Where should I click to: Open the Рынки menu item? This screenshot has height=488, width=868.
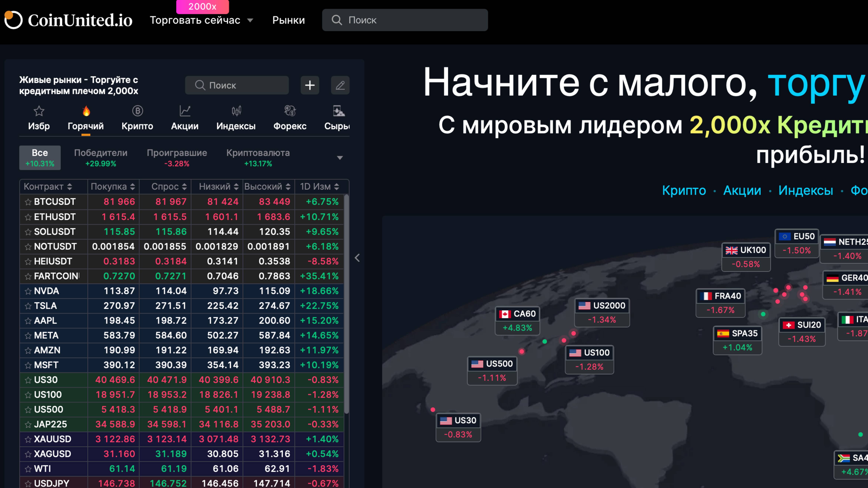click(x=288, y=20)
